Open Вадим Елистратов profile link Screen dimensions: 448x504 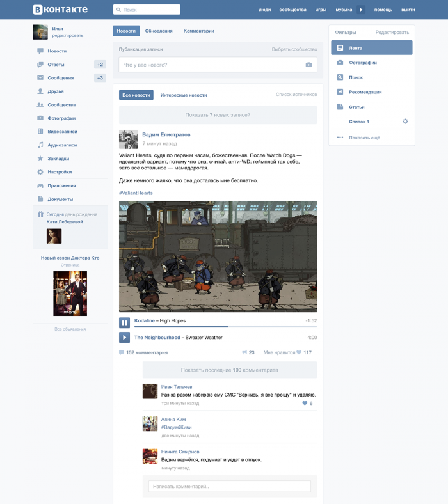[166, 135]
